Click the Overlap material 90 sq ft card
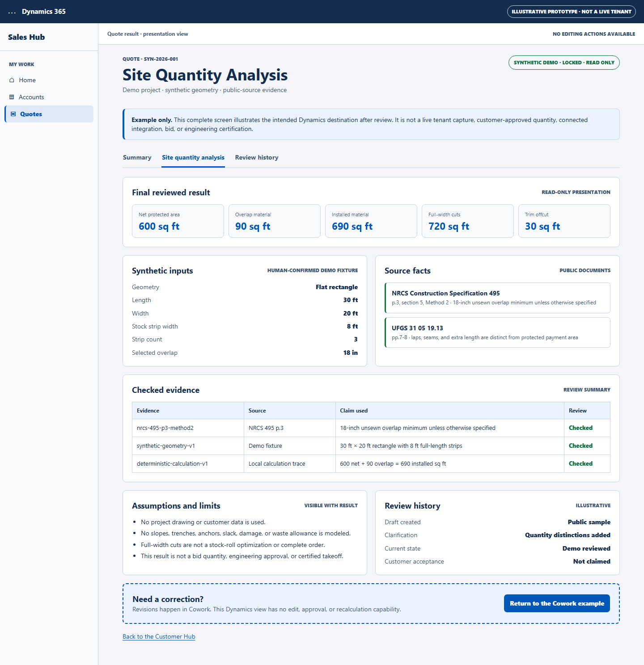The width and height of the screenshot is (644, 665). [x=275, y=221]
